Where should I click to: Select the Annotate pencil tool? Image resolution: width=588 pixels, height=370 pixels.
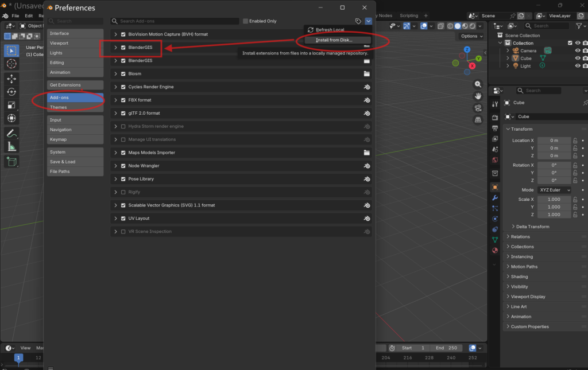point(11,133)
